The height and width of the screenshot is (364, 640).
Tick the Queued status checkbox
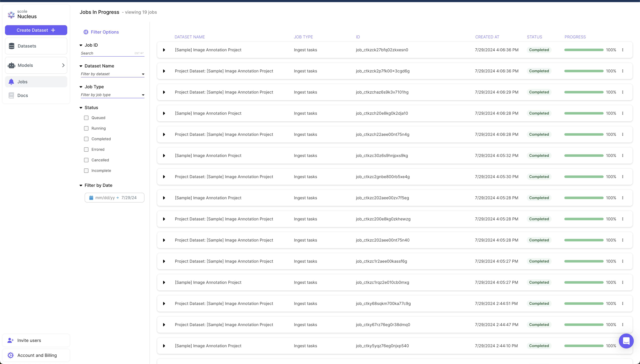click(x=86, y=118)
